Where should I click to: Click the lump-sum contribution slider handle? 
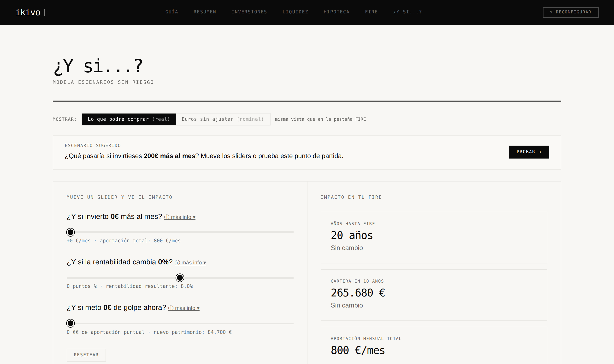(71, 323)
